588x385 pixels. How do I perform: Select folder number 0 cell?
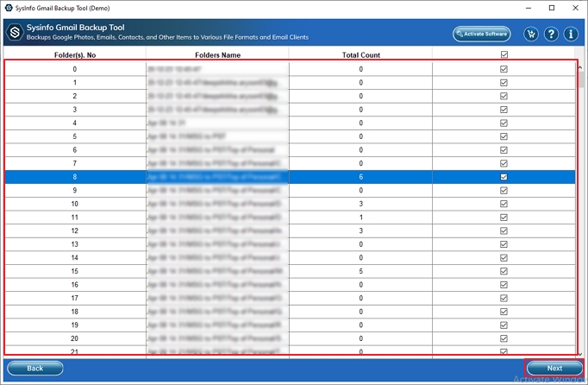75,69
